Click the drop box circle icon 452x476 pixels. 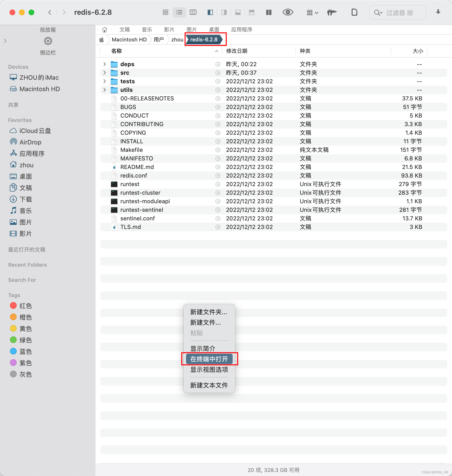(x=48, y=41)
